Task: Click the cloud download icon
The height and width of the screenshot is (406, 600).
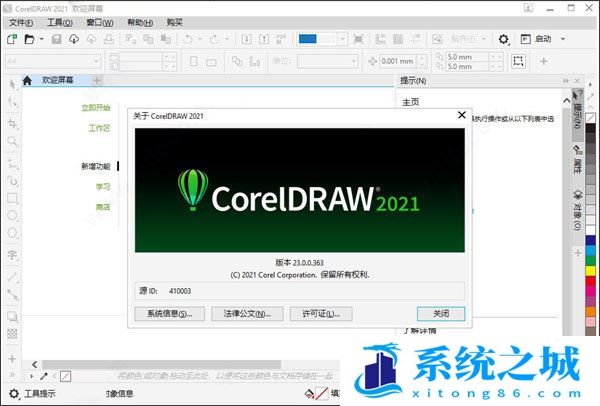Action: pyautogui.click(x=74, y=39)
